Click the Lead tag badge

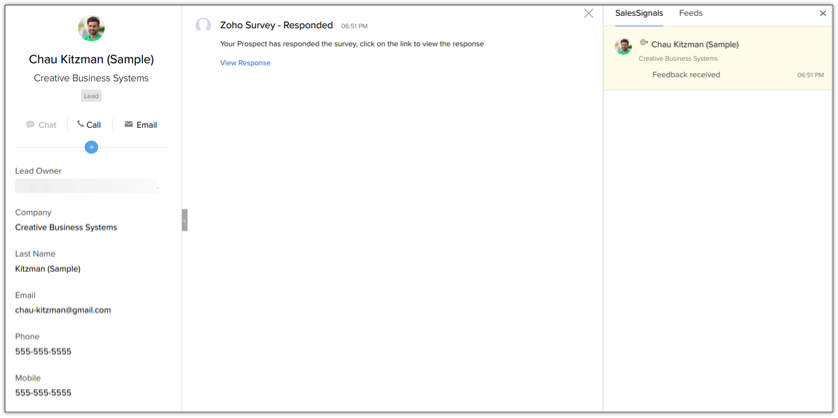click(x=91, y=96)
